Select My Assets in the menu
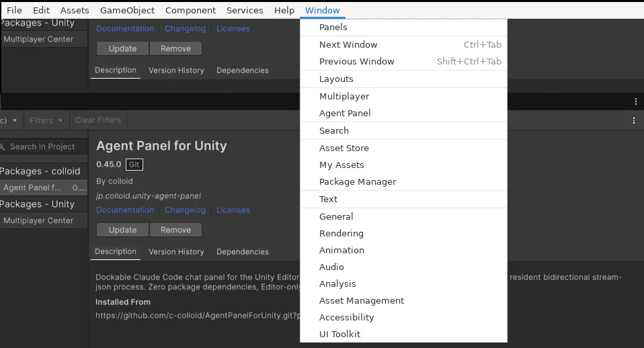 tap(403, 165)
